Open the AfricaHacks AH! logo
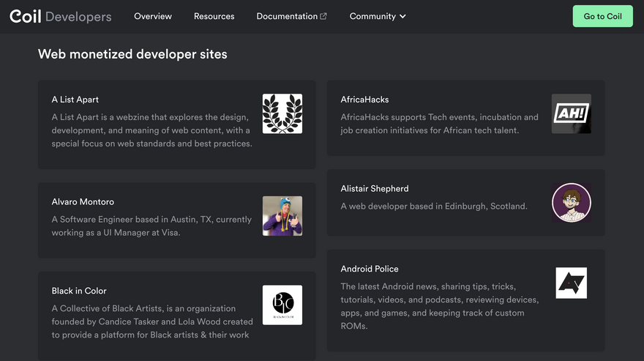The height and width of the screenshot is (361, 644). point(572,113)
